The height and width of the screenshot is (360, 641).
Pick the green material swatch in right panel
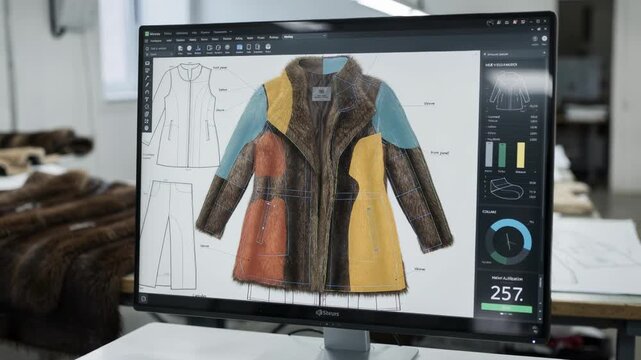pyautogui.click(x=502, y=155)
